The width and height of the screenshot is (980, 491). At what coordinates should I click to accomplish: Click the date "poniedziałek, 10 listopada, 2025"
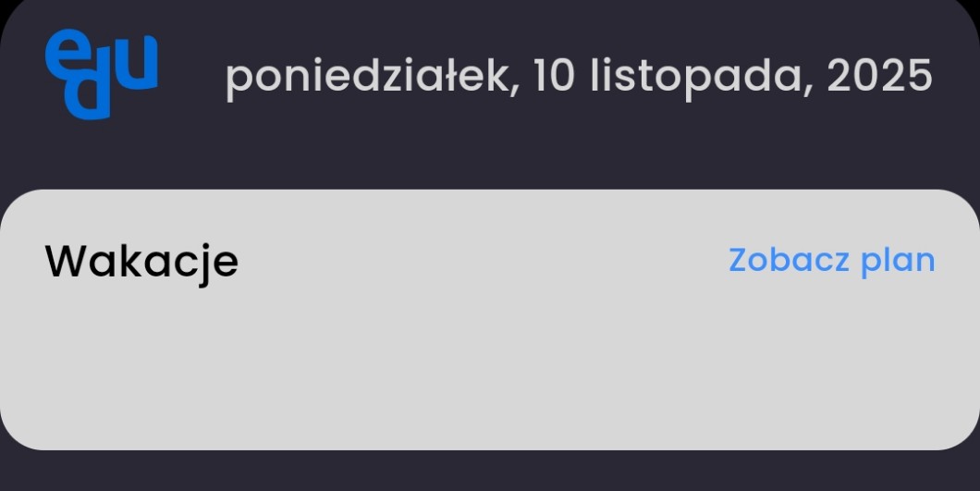[x=578, y=76]
